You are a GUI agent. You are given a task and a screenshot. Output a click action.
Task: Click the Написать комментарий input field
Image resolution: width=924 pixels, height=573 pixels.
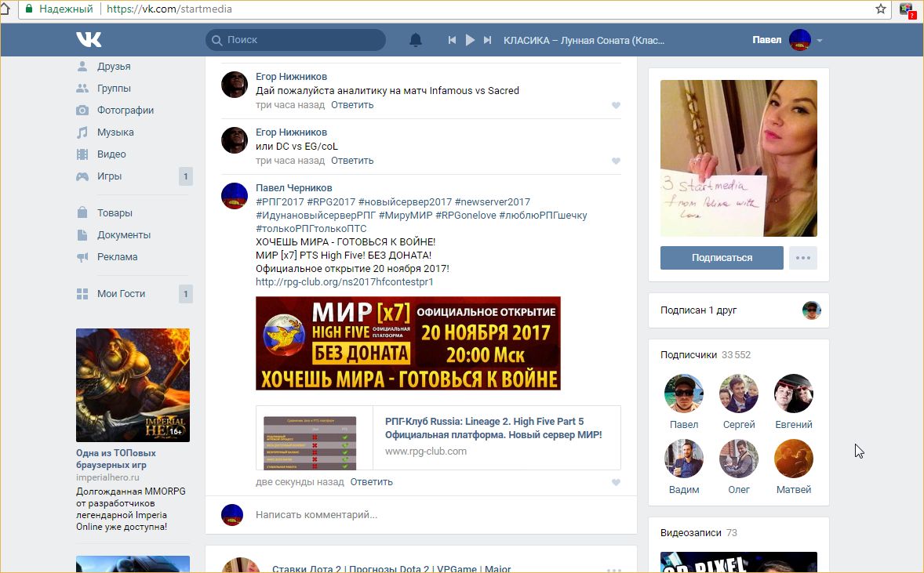tap(424, 515)
